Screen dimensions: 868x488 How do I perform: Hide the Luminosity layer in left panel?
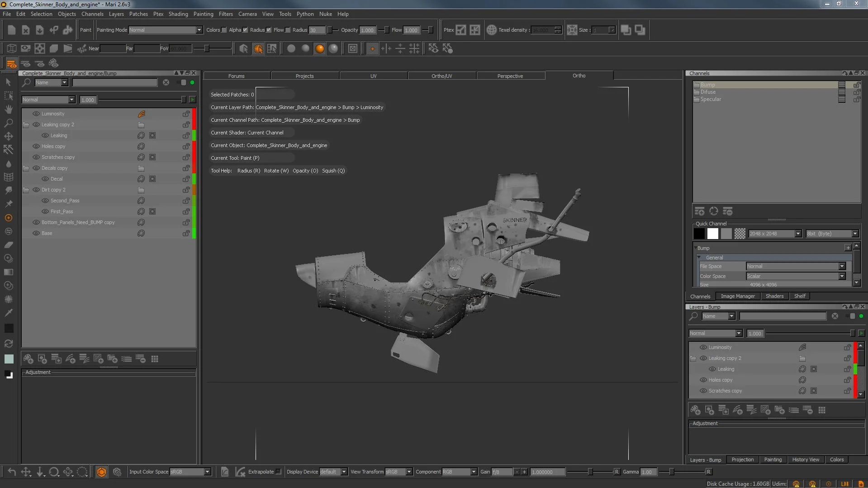coord(36,114)
